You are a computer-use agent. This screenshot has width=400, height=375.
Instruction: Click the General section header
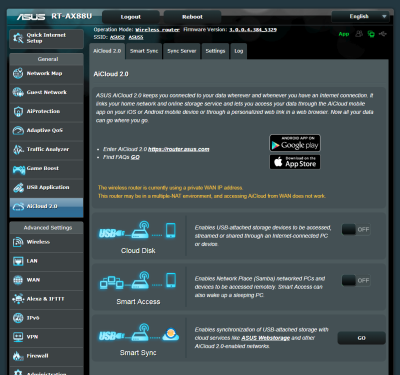pos(47,59)
